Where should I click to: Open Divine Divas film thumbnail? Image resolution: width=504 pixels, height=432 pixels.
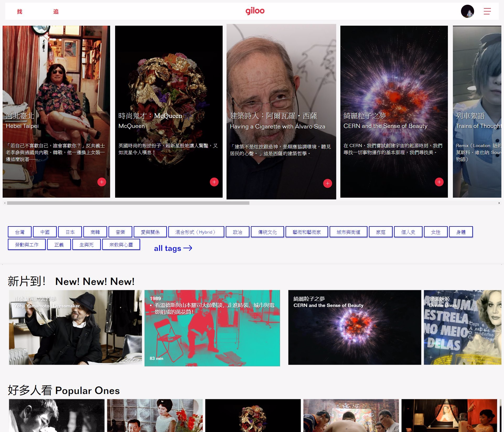pos(462,327)
